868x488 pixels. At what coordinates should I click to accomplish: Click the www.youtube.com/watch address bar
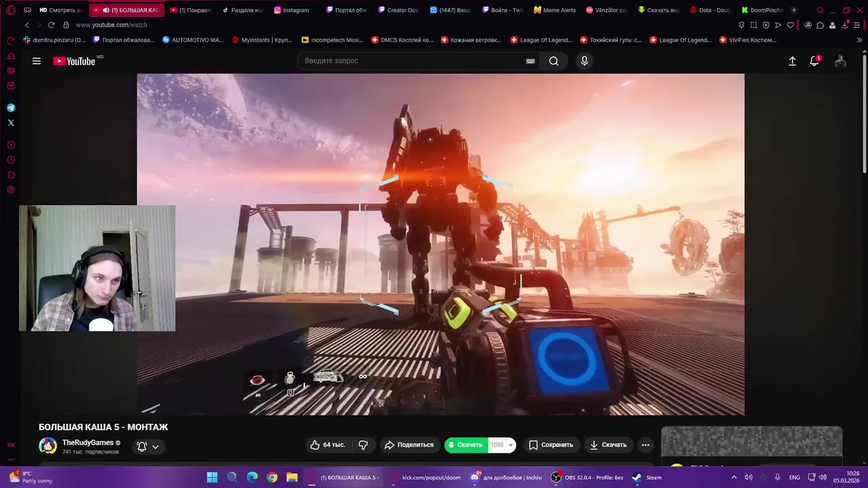click(111, 25)
